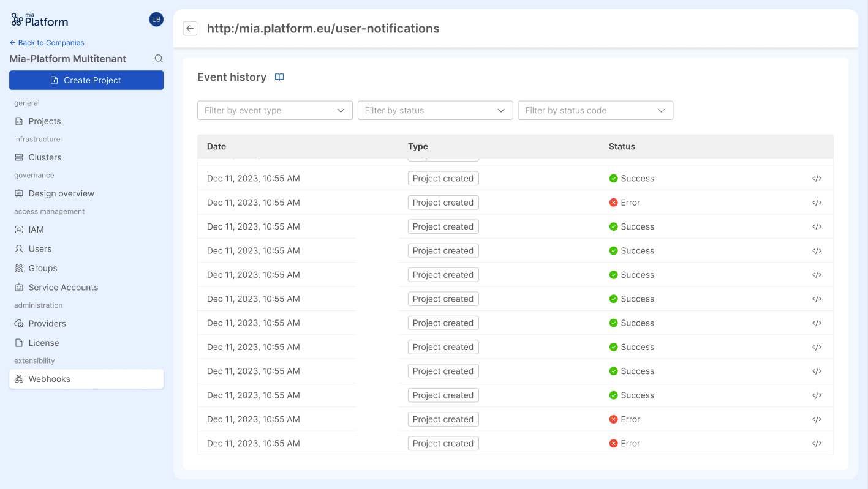The width and height of the screenshot is (868, 489).
Task: Open the License section under administration
Action: tap(18, 342)
